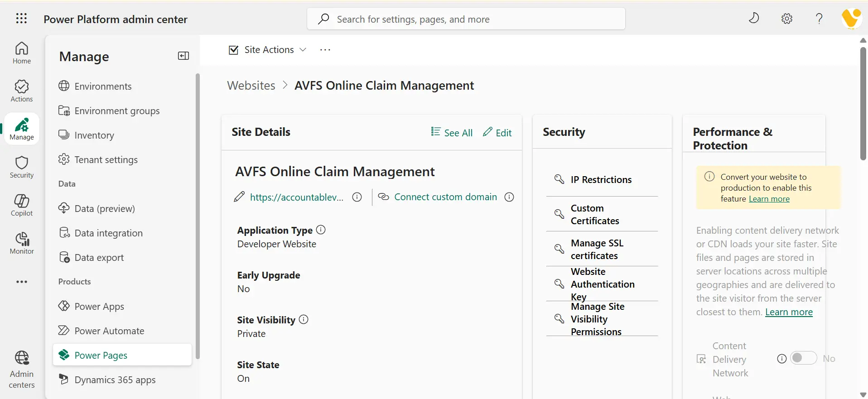This screenshot has height=399, width=868.
Task: Expand more items in left rail
Action: [22, 282]
